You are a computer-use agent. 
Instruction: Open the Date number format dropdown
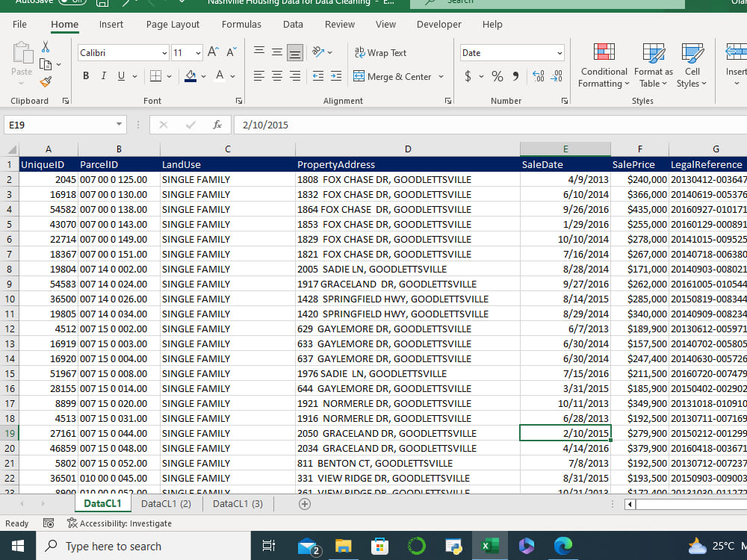(560, 53)
